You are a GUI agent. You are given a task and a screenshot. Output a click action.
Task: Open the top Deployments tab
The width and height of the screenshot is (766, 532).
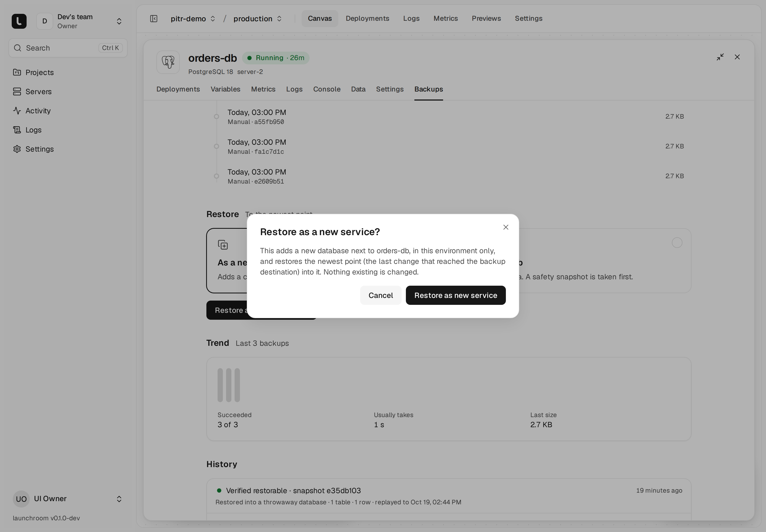[367, 19]
